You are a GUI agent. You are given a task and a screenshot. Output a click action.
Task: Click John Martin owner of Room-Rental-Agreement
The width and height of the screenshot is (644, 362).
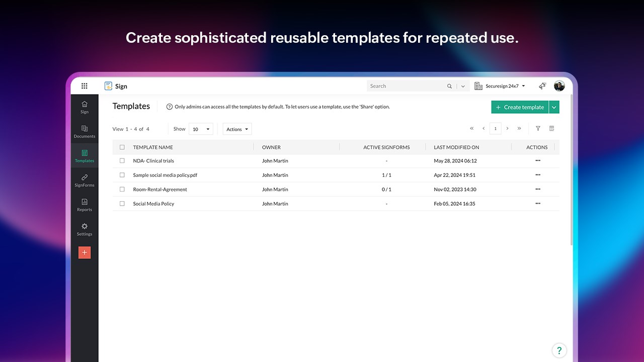[x=275, y=190]
